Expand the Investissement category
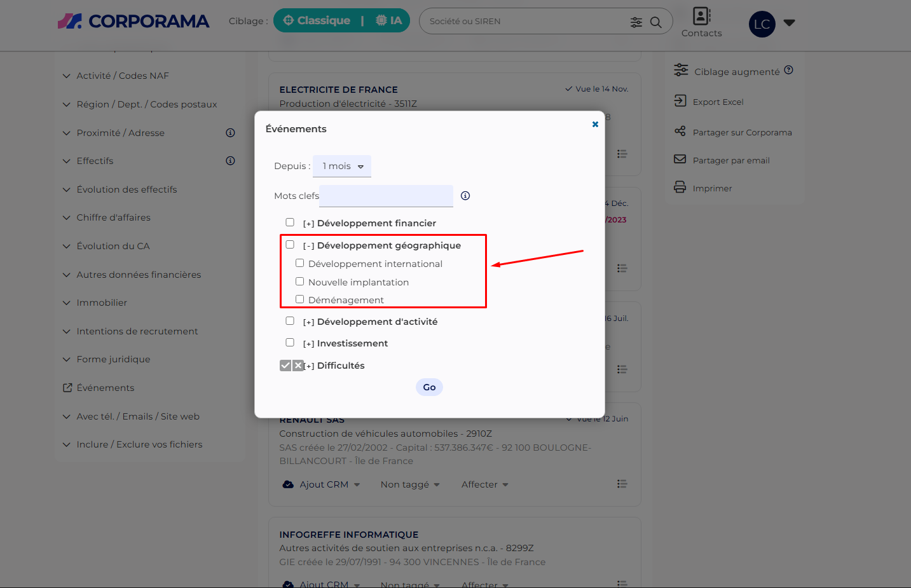This screenshot has height=588, width=911. 308,344
